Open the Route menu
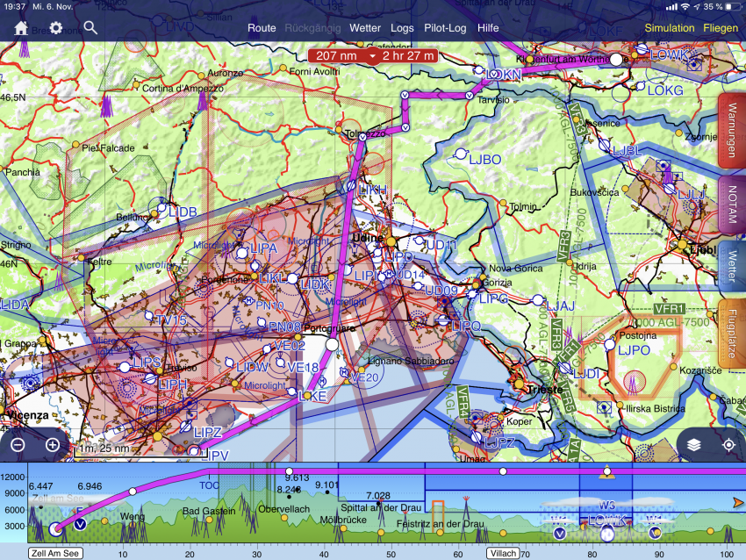 262,28
